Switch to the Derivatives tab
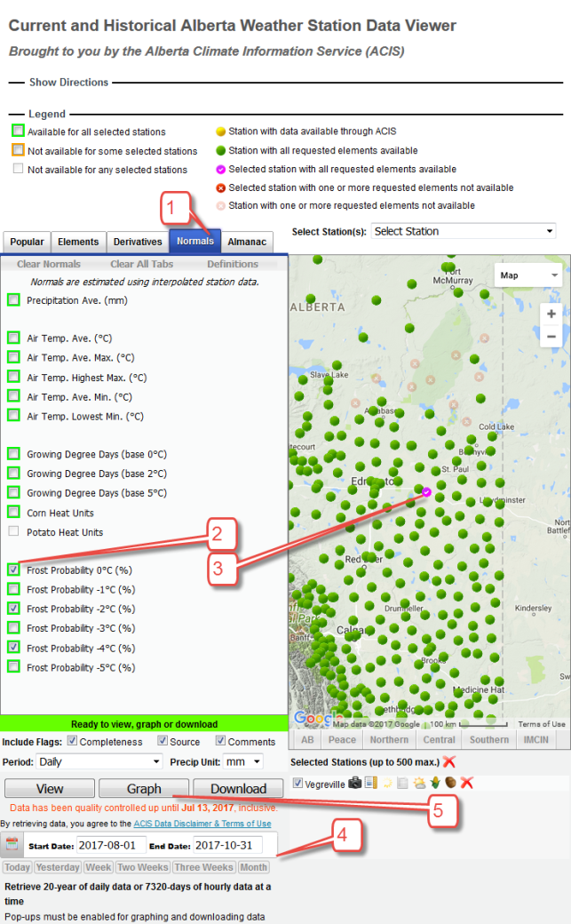 (x=138, y=242)
